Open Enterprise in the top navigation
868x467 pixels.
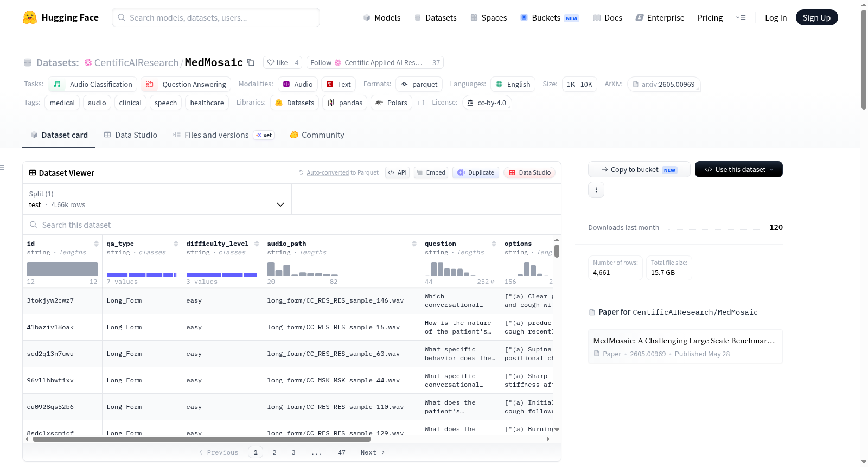click(660, 17)
